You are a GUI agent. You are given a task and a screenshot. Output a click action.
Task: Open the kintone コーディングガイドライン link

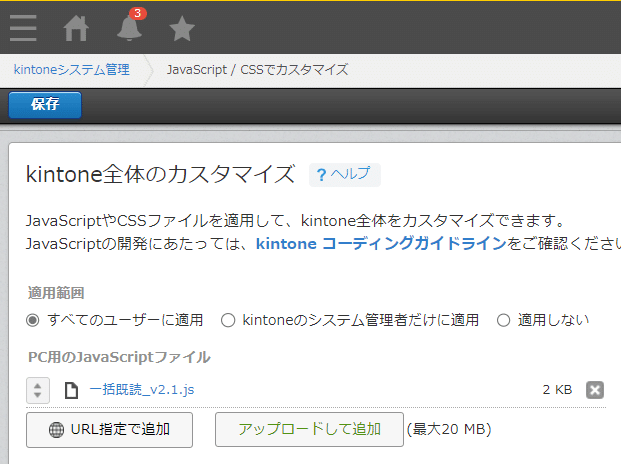tap(381, 243)
